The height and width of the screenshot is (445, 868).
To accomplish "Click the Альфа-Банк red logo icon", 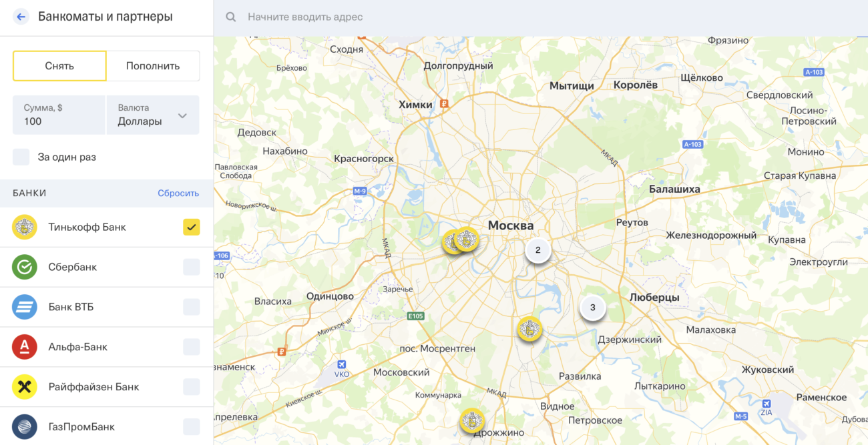I will pos(25,347).
